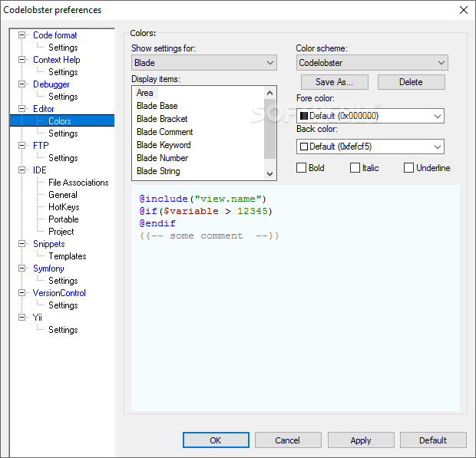
Task: Open Settings under Debugger
Action: (x=63, y=97)
